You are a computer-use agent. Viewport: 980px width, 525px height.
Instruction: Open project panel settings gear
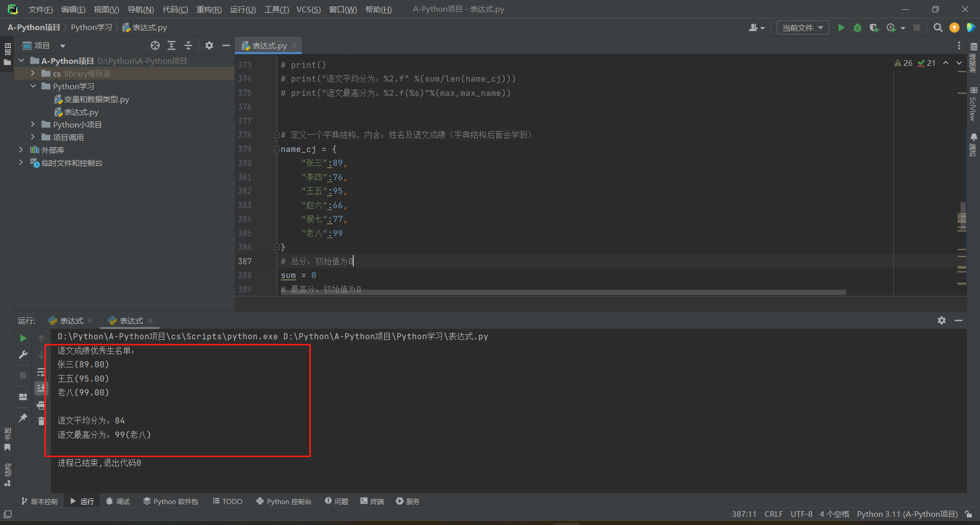[x=209, y=45]
